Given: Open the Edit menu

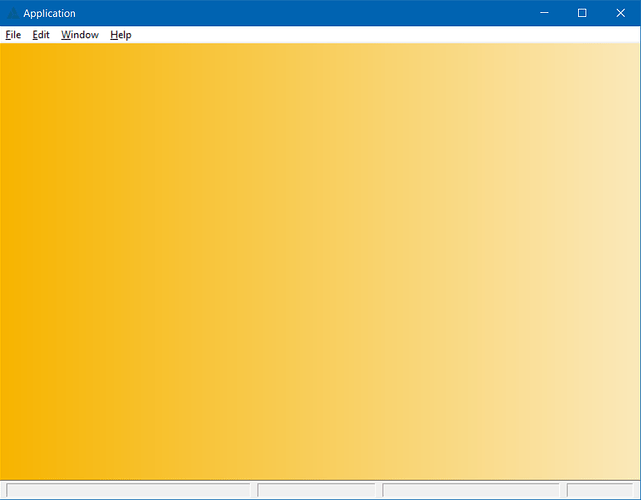Looking at the screenshot, I should point(41,35).
